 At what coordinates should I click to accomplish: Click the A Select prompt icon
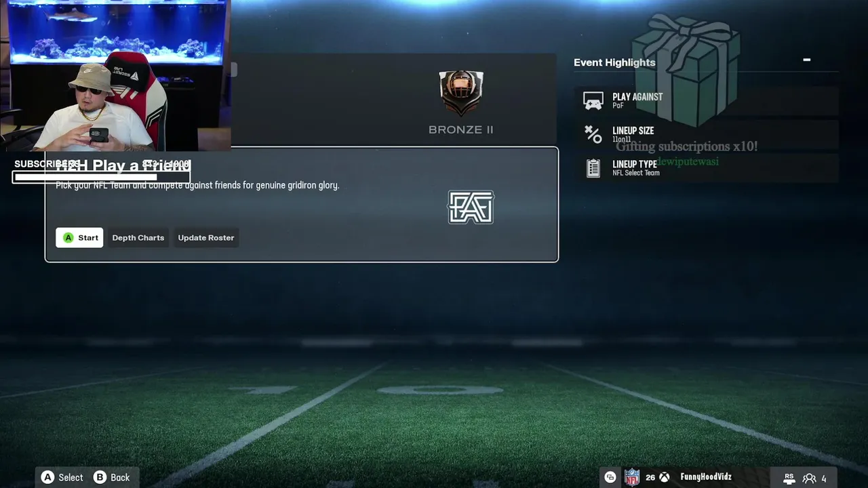pyautogui.click(x=47, y=477)
